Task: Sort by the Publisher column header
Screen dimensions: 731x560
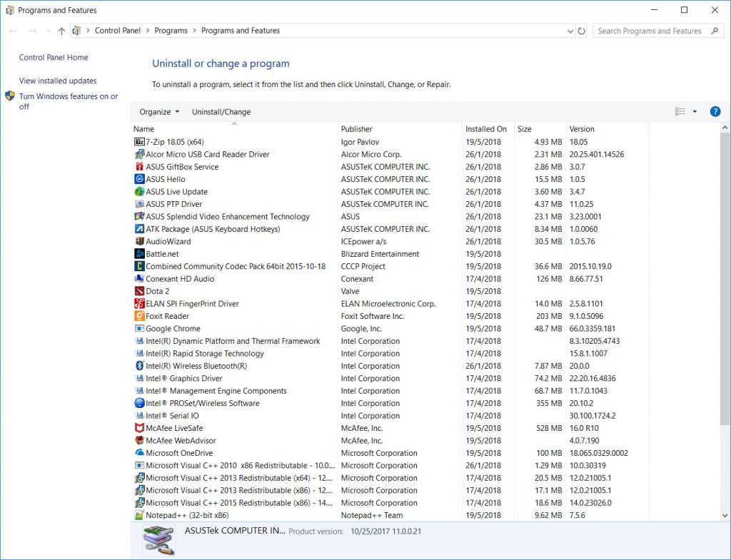Action: (x=400, y=129)
